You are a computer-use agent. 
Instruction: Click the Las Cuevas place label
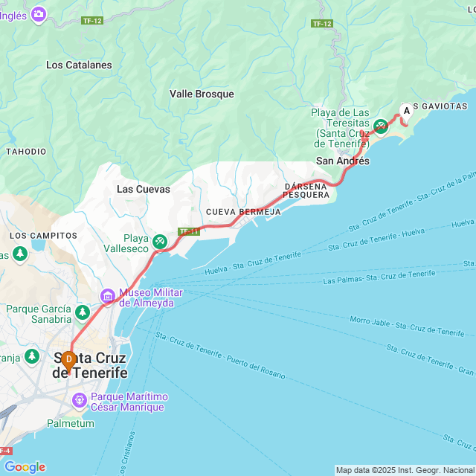(144, 189)
